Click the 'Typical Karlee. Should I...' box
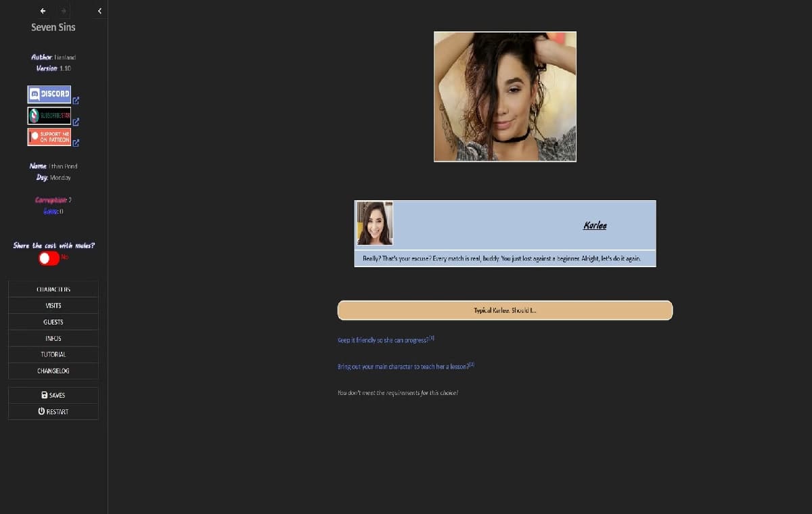The height and width of the screenshot is (514, 812). tap(505, 310)
